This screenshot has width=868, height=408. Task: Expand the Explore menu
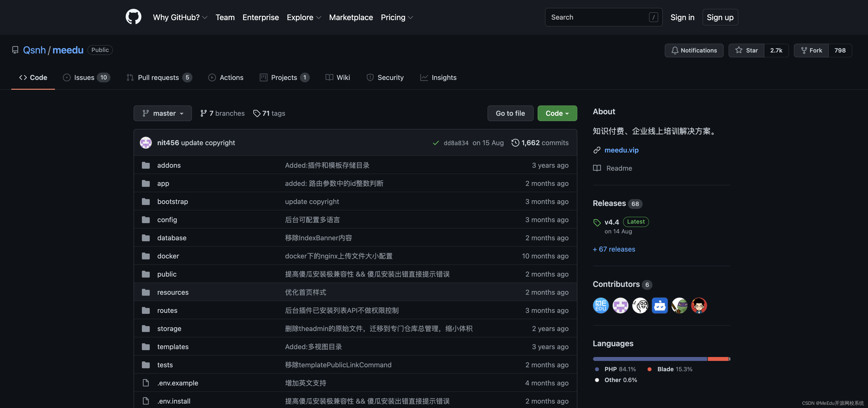click(x=304, y=17)
